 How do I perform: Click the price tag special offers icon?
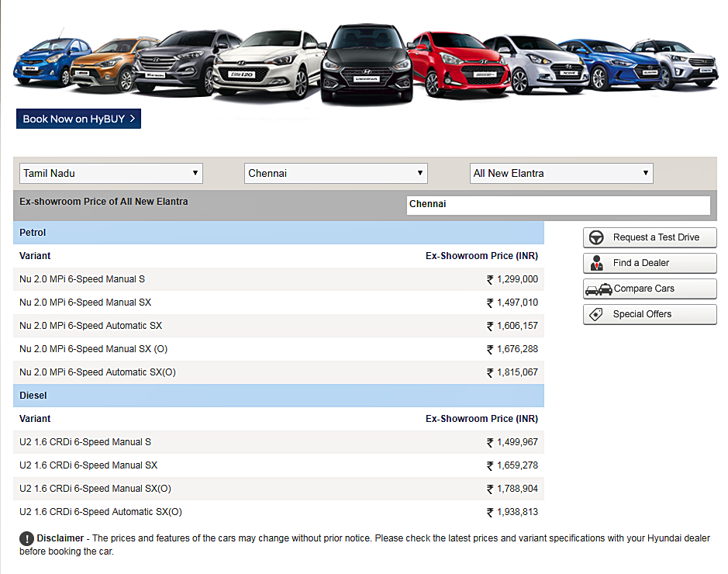596,314
